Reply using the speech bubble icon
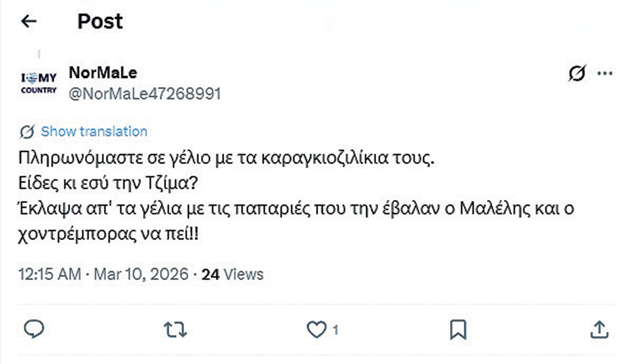The width and height of the screenshot is (632, 364). (x=34, y=329)
